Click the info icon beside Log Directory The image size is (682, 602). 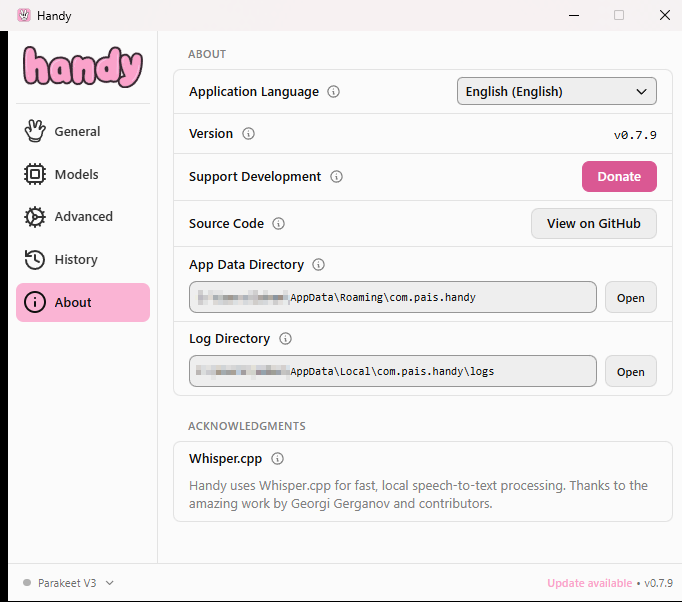tap(286, 339)
